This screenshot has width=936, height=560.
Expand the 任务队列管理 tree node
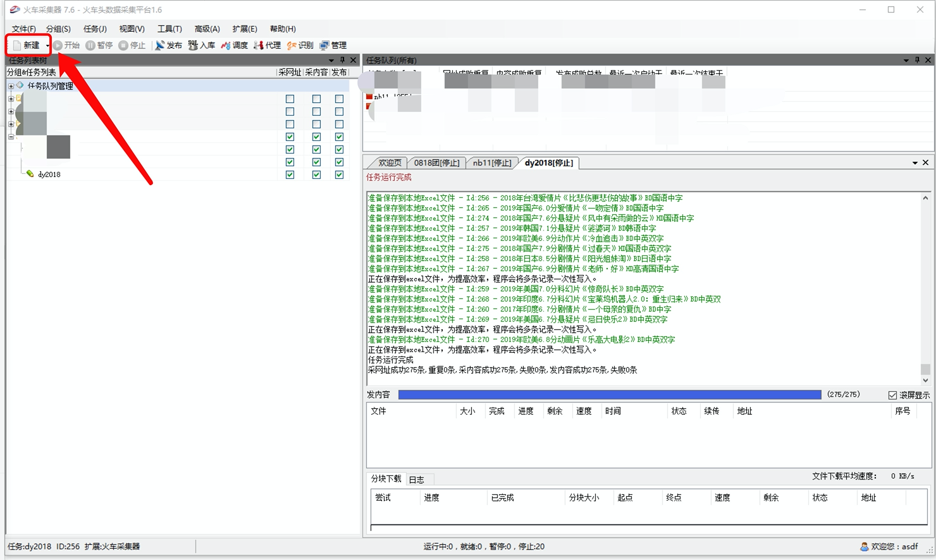tap(11, 86)
